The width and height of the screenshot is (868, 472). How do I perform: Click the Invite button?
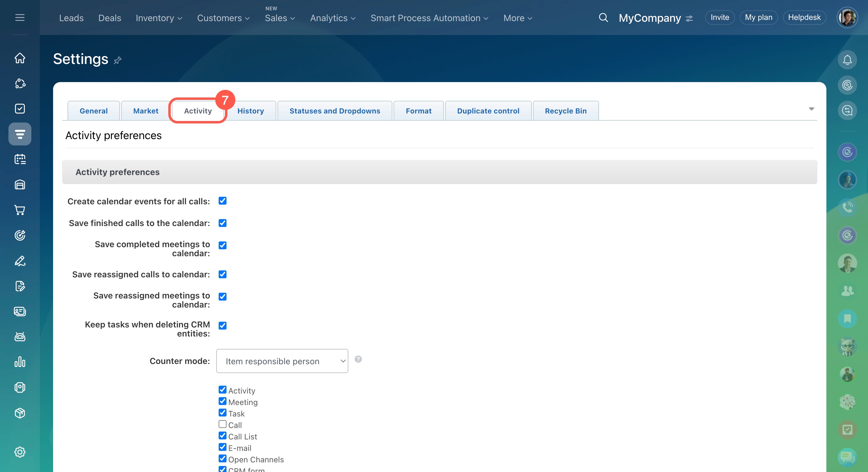click(720, 18)
